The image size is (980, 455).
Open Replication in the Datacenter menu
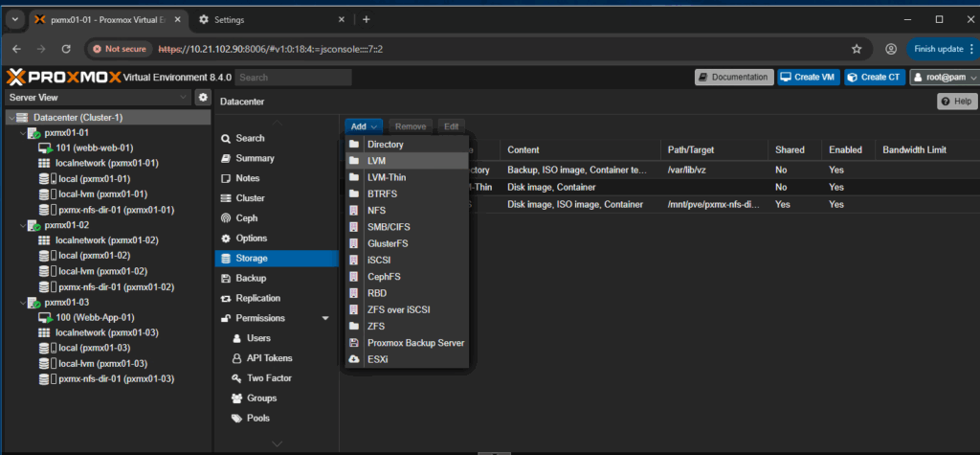[x=277, y=299]
